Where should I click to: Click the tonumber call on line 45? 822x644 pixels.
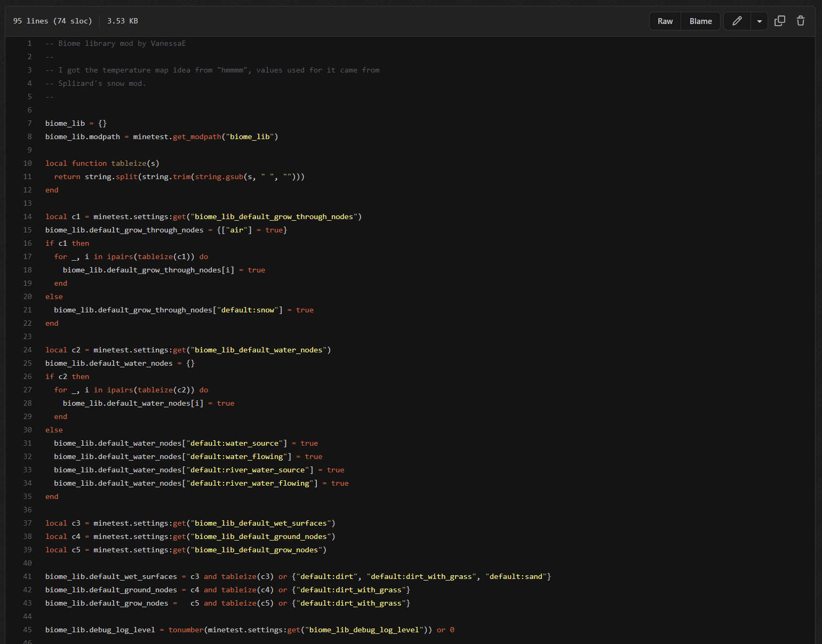[x=186, y=630]
